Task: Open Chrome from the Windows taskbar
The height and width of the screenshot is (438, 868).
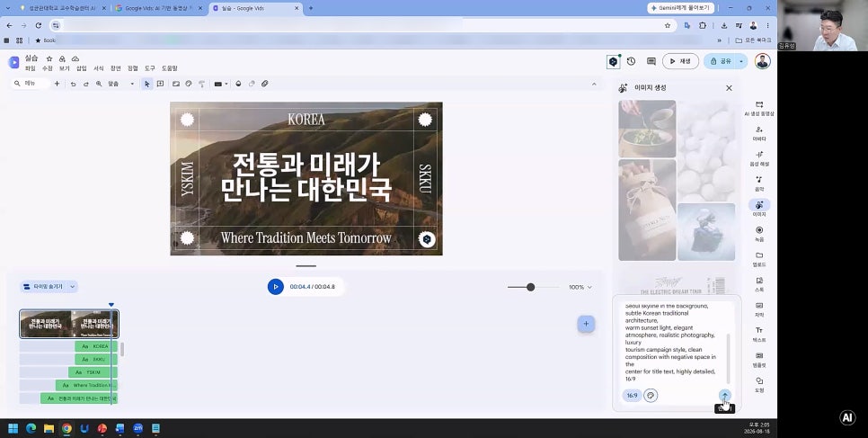Action: 66,428
